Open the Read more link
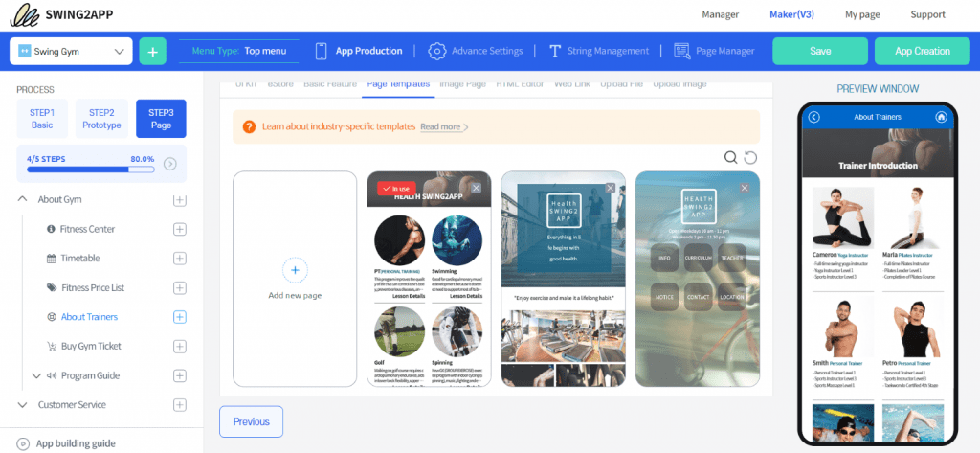Screen dimensions: 980x453 pyautogui.click(x=444, y=127)
